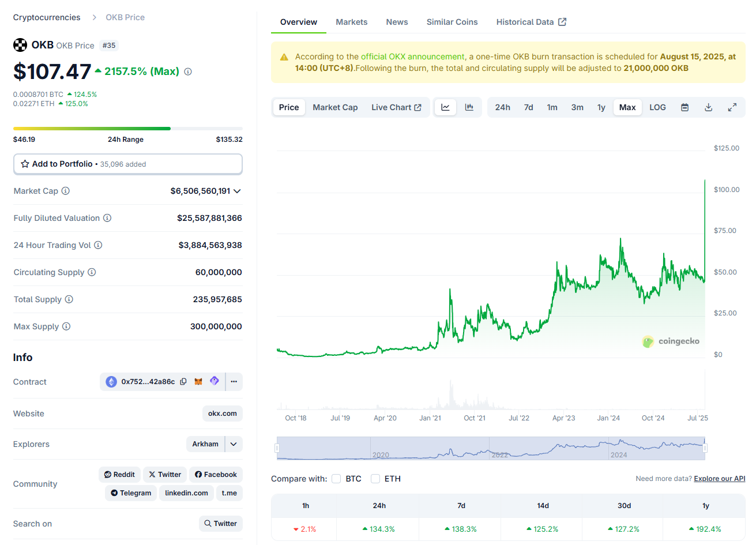Open the official OKX announcement link
756x545 pixels.
pos(412,57)
